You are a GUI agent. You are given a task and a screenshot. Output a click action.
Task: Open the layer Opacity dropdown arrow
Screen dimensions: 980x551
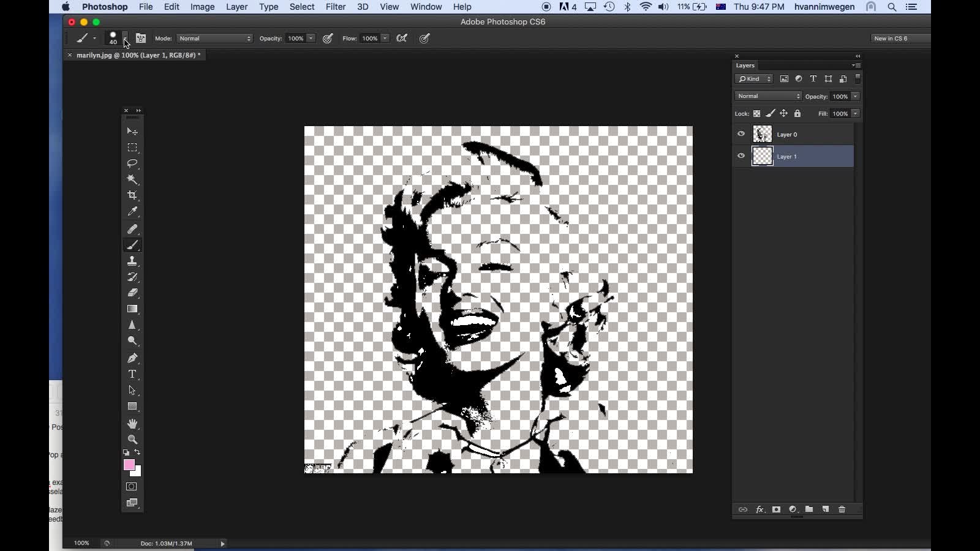(x=856, y=97)
